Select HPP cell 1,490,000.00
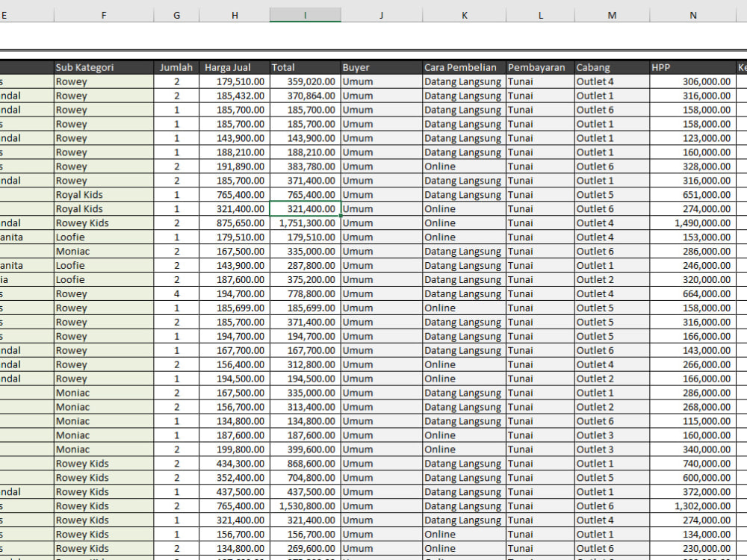Viewport: 747px width, 560px height. point(692,223)
